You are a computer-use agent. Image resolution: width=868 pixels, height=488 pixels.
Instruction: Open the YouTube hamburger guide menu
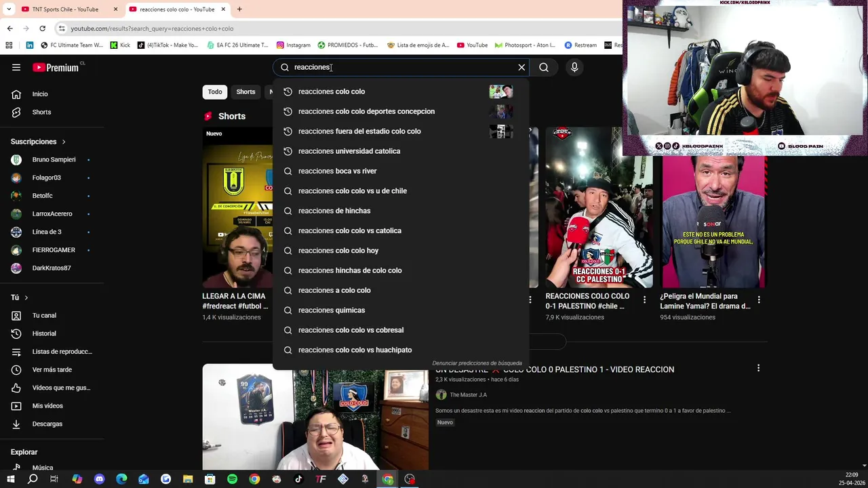point(16,67)
